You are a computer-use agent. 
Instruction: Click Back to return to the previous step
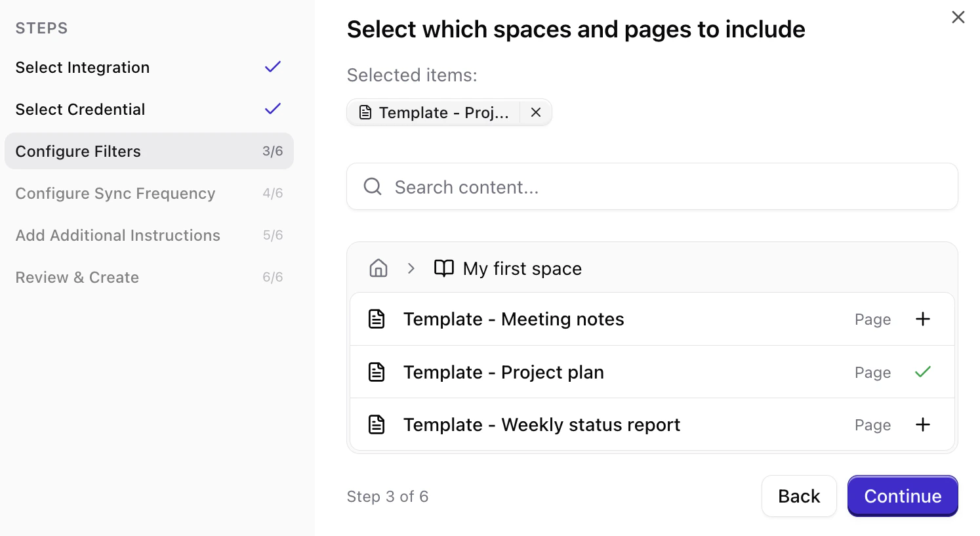tap(799, 496)
